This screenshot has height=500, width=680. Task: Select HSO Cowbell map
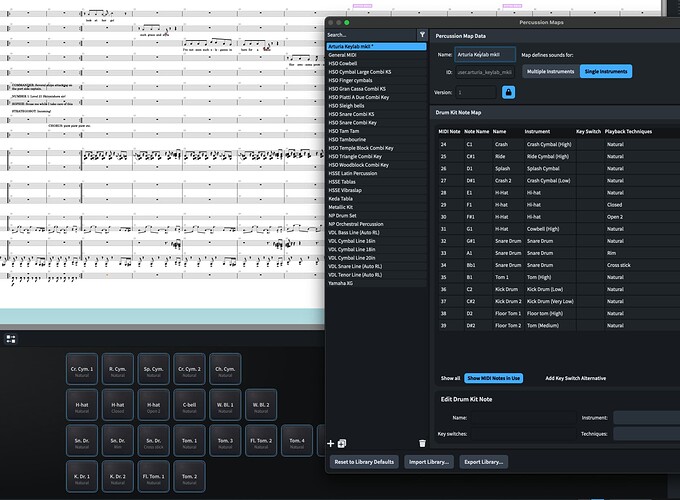coord(376,63)
